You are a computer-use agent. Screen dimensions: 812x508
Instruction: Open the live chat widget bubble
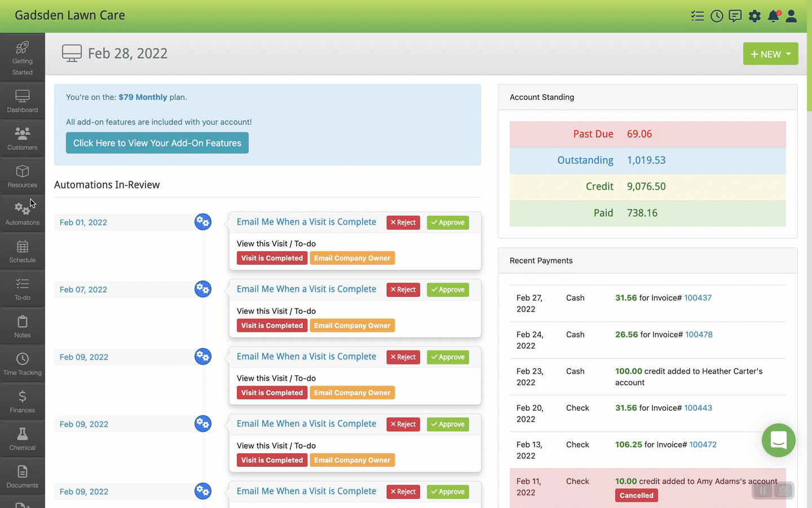[x=779, y=440]
